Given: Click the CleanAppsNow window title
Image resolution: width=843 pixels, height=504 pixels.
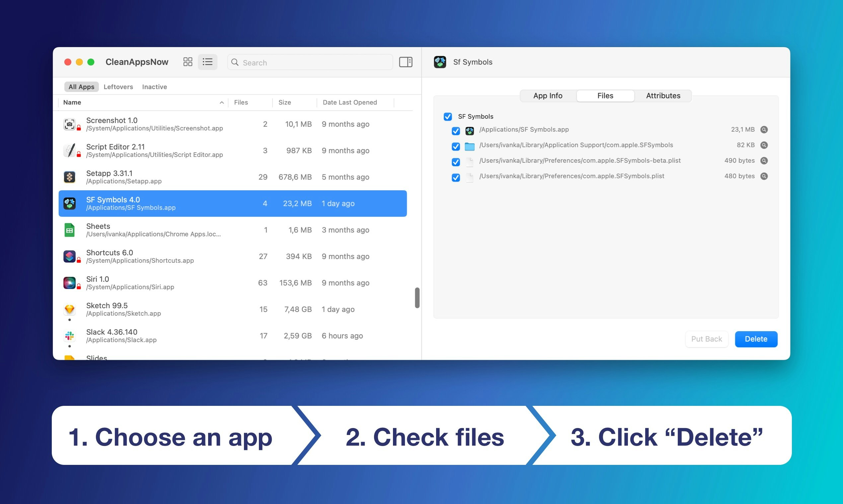Looking at the screenshot, I should pyautogui.click(x=137, y=62).
